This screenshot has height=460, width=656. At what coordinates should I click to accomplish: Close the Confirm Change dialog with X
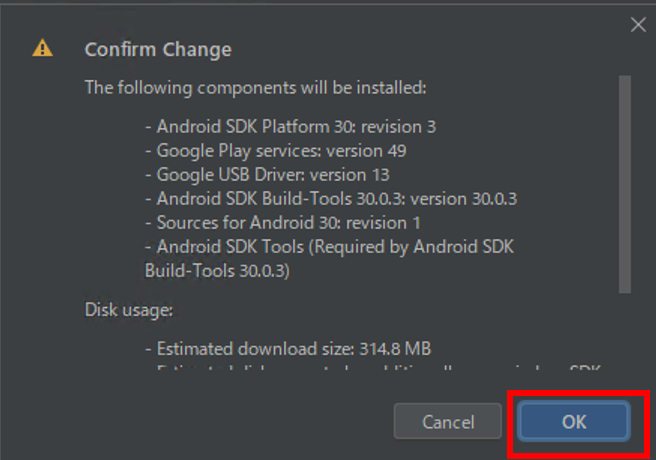click(638, 25)
